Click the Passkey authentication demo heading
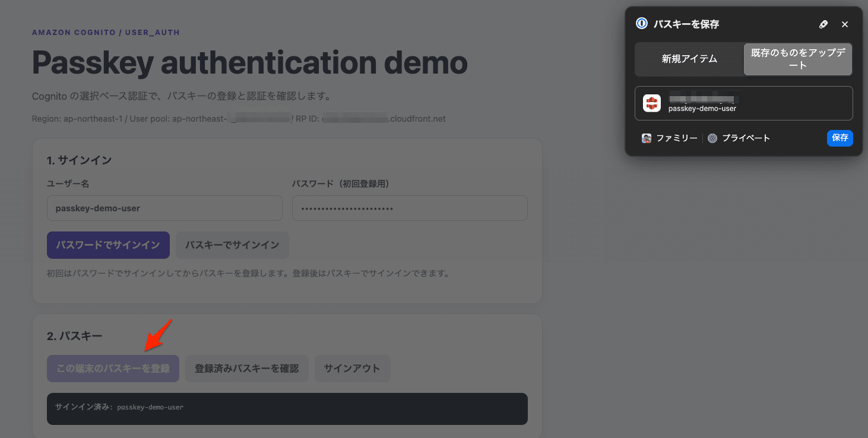868x438 pixels. (250, 63)
